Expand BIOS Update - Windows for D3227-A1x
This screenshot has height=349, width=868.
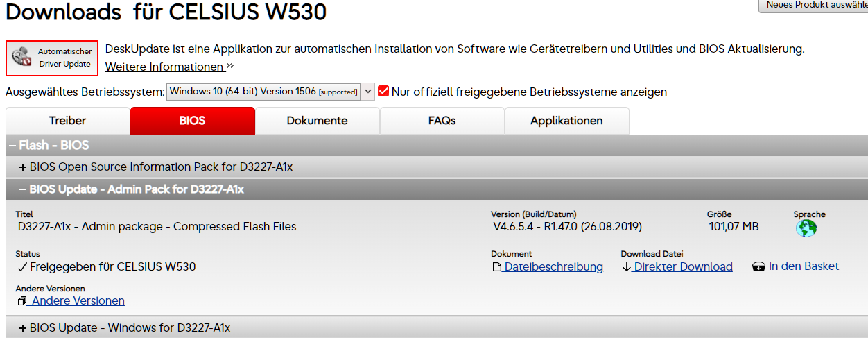[437, 327]
